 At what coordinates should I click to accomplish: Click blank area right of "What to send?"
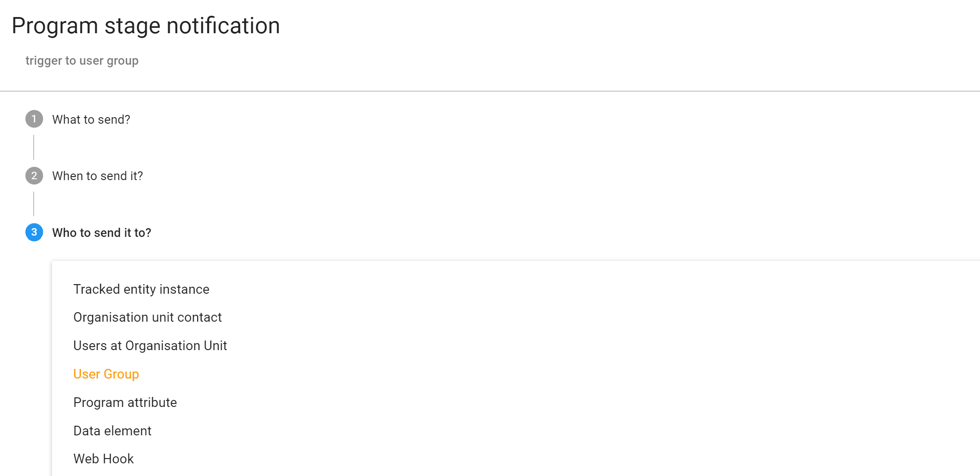[525, 119]
